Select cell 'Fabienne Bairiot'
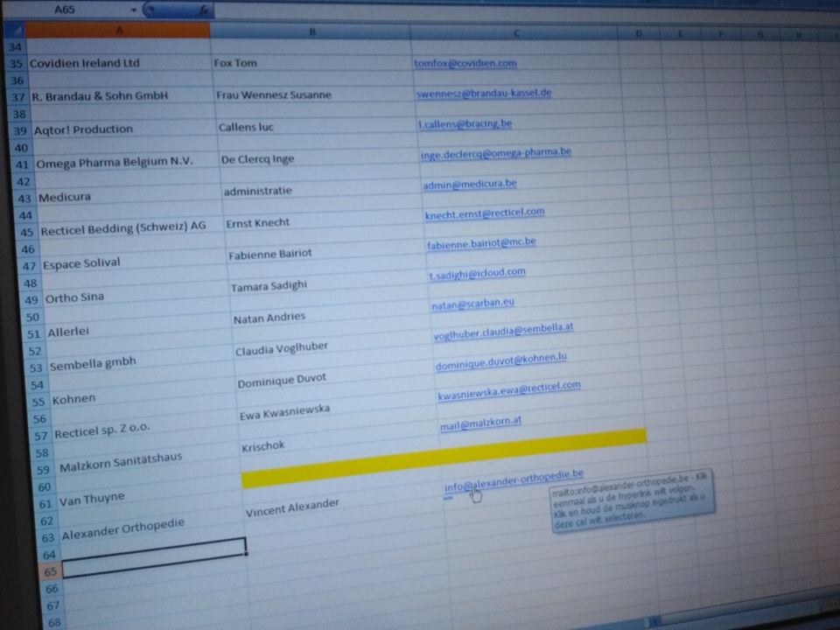 [x=270, y=255]
